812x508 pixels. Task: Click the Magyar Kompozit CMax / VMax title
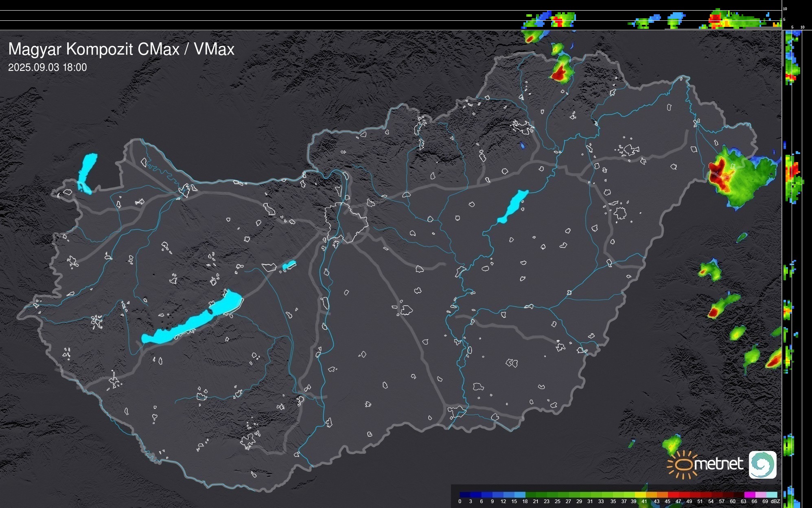(x=121, y=49)
